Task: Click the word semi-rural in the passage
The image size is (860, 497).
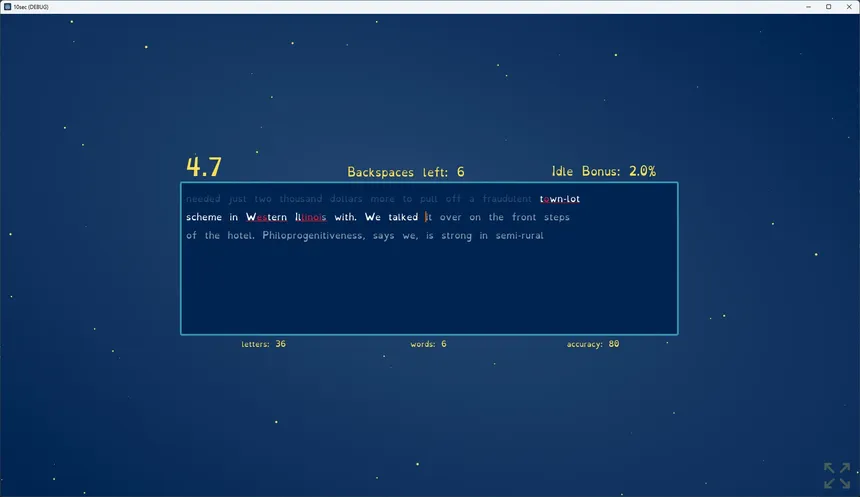Action: (519, 235)
